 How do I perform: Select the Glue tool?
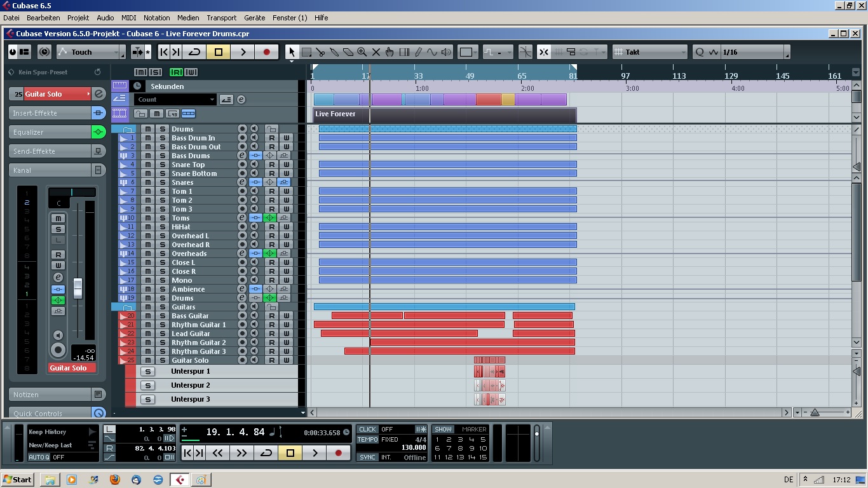point(334,52)
